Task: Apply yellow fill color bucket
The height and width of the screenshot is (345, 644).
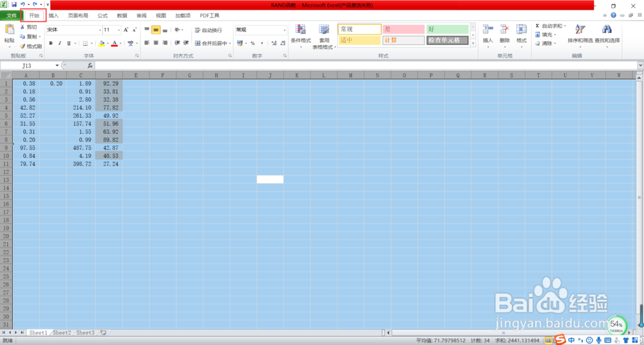Action: (x=102, y=43)
